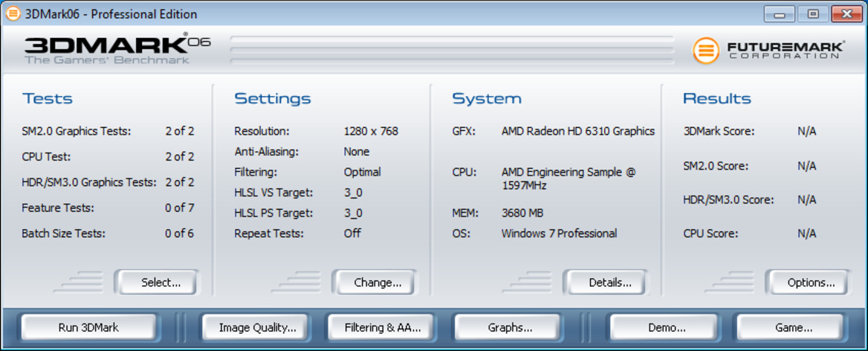Maximize the 3DMark06 window
Image resolution: width=868 pixels, height=351 pixels.
(x=813, y=14)
